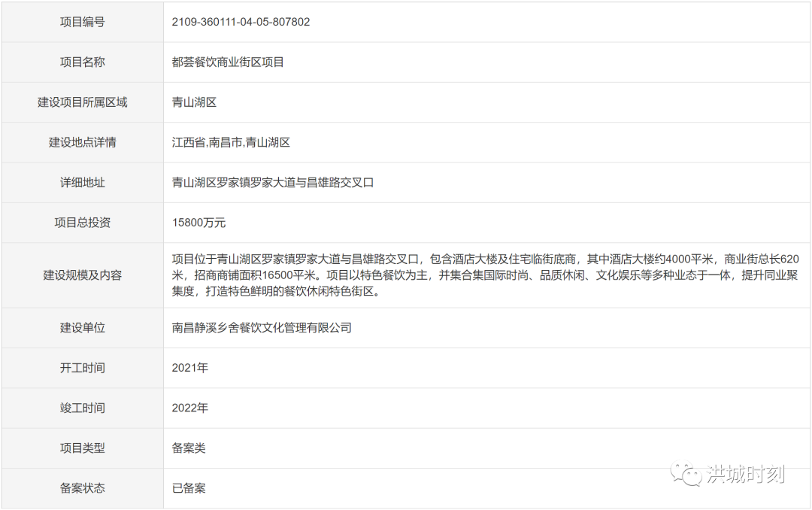812x510 pixels.
Task: Select the value 青山湖区 in region row
Action: 194,102
